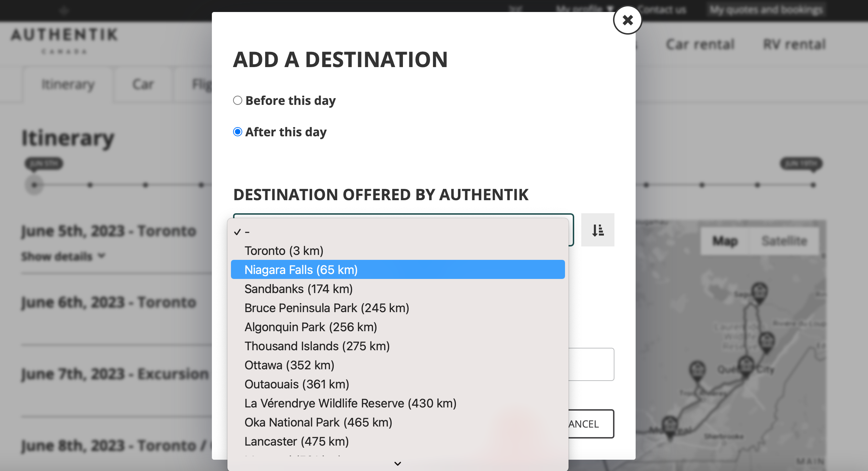Select the Before this day option
This screenshot has height=471, width=868.
coord(238,101)
